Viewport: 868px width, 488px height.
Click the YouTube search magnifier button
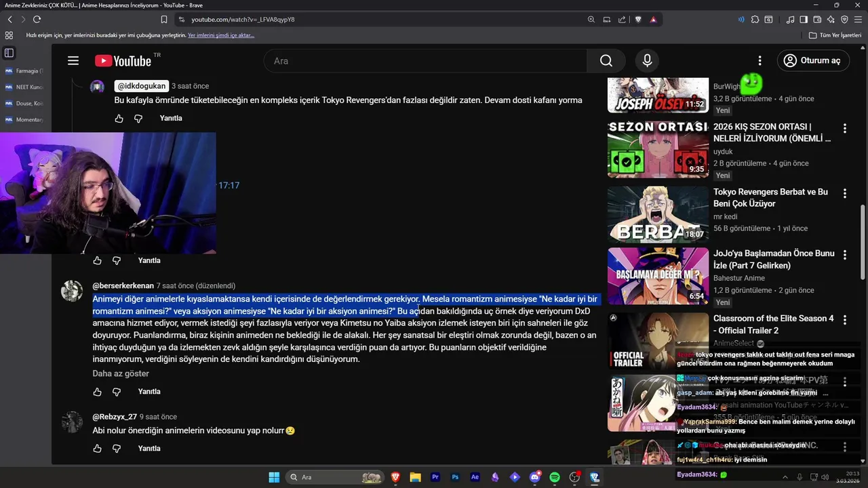click(x=606, y=61)
